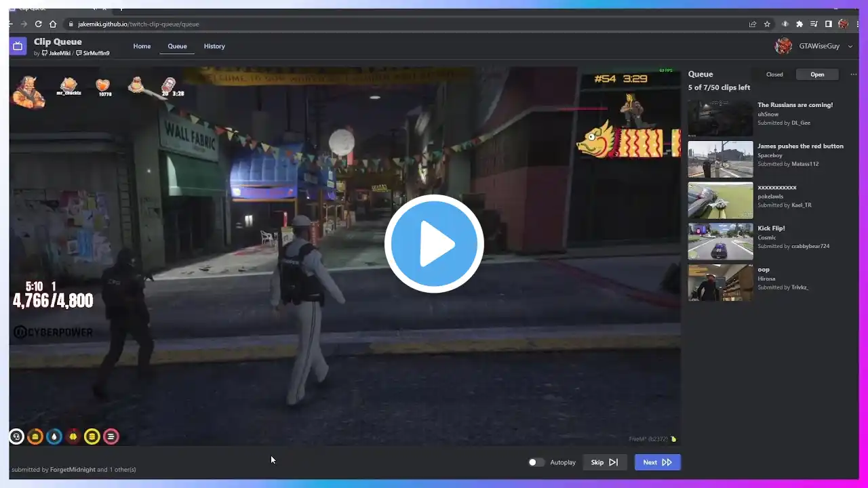Expand the GTAWiseGuy account dropdown
This screenshot has width=868, height=488.
[x=850, y=46]
